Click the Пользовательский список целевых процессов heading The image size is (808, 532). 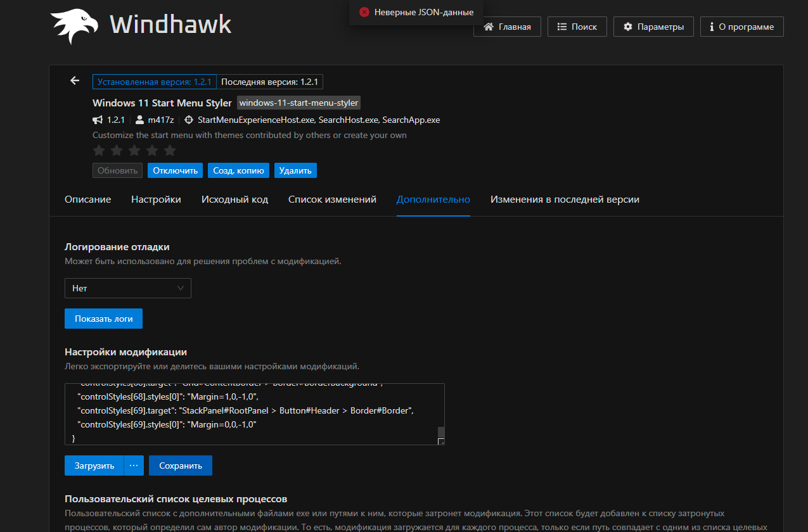176,499
